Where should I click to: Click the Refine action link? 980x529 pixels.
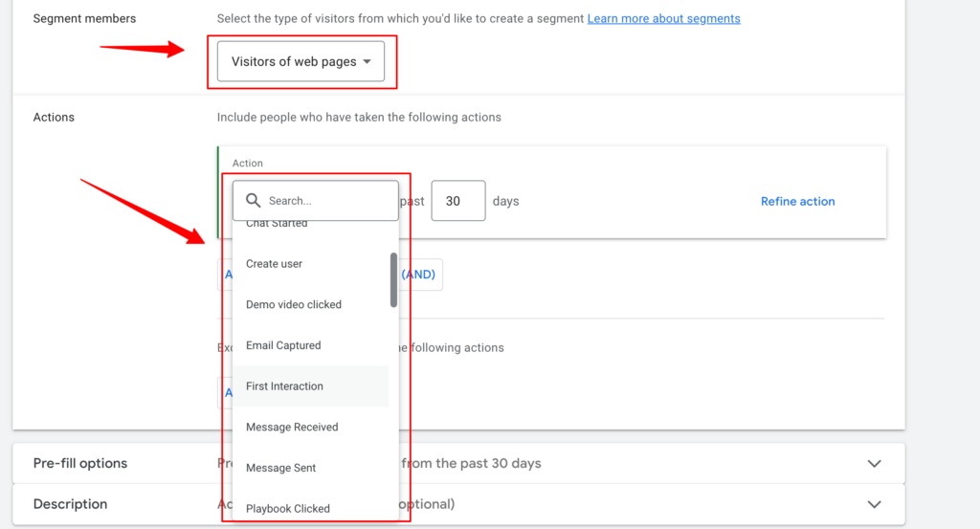coord(797,202)
